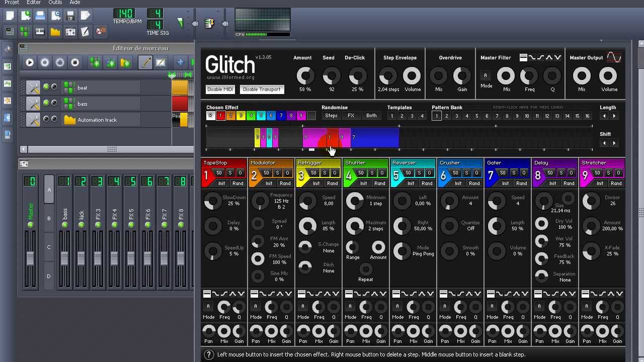Click Rand on Retrigger module
The width and height of the screenshot is (644, 362).
332,184
